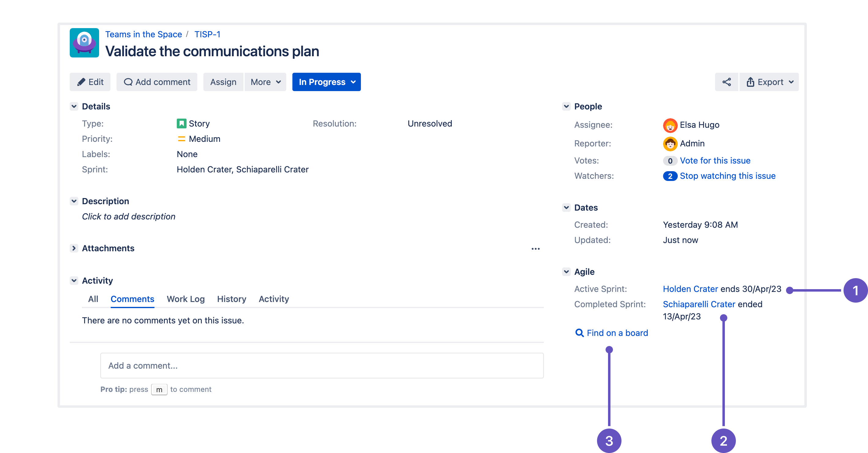Open the Holden Crater sprint link
The height and width of the screenshot is (453, 868).
pyautogui.click(x=690, y=289)
